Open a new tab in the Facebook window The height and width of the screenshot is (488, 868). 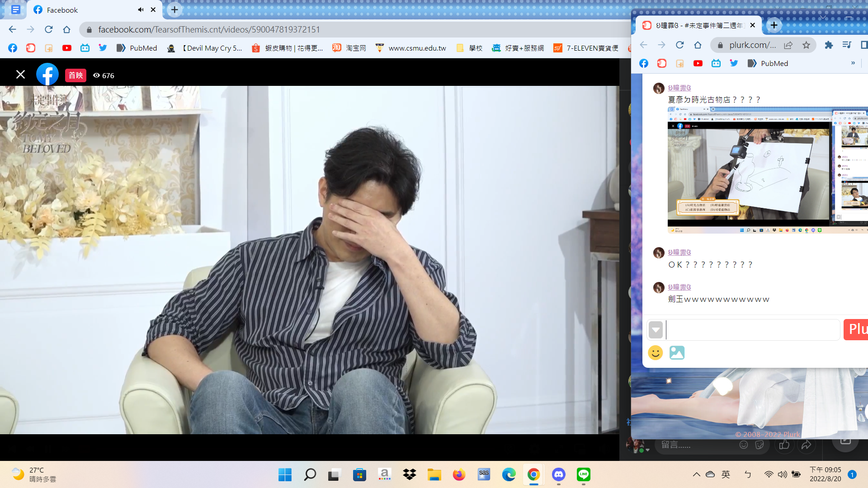[x=175, y=9]
